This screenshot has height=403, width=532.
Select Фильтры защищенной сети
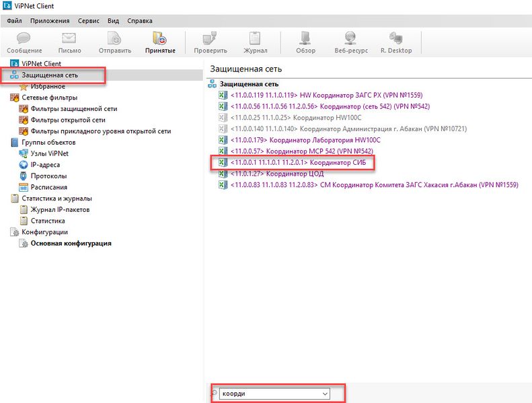(74, 108)
